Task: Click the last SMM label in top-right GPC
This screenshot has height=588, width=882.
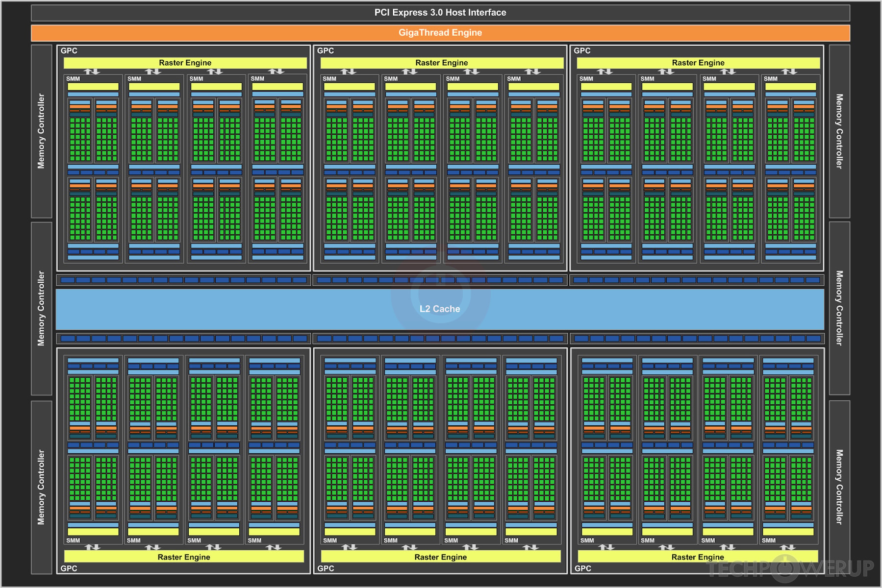Action: [x=771, y=78]
